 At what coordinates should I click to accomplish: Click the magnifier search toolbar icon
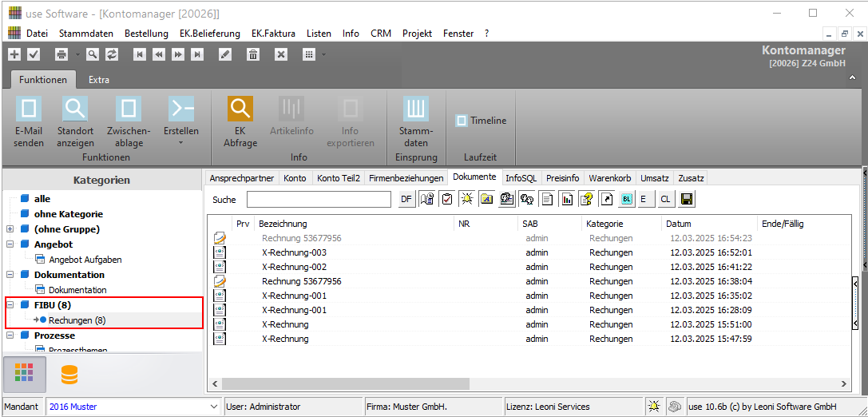(92, 54)
